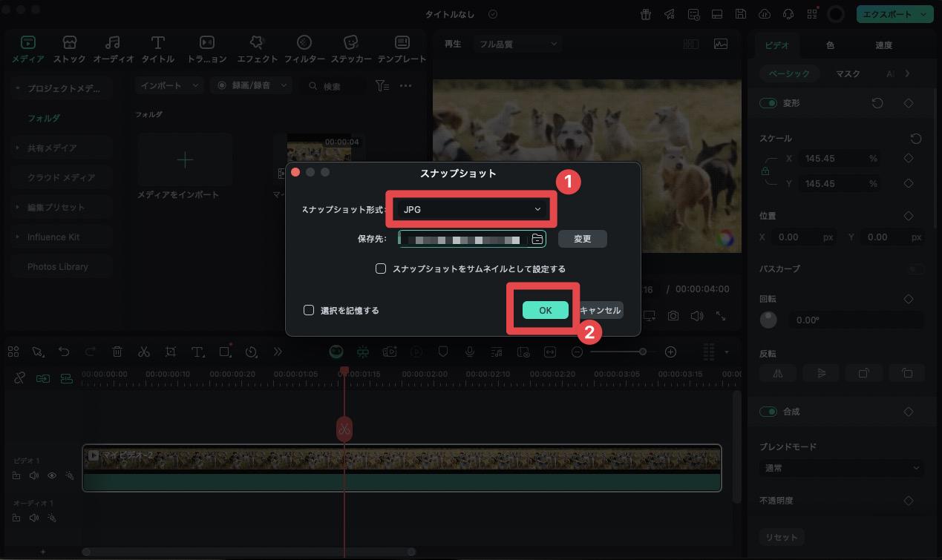Open the media panel three-dots menu
The image size is (942, 560).
tap(405, 86)
